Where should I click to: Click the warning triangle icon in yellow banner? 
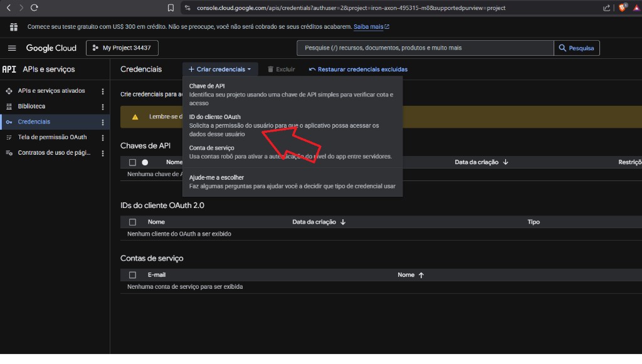(x=135, y=117)
